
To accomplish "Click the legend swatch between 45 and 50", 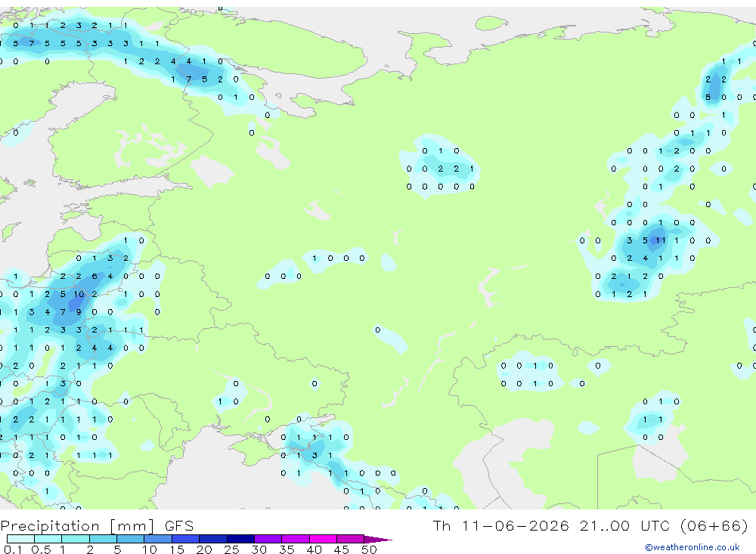I will (x=351, y=539).
